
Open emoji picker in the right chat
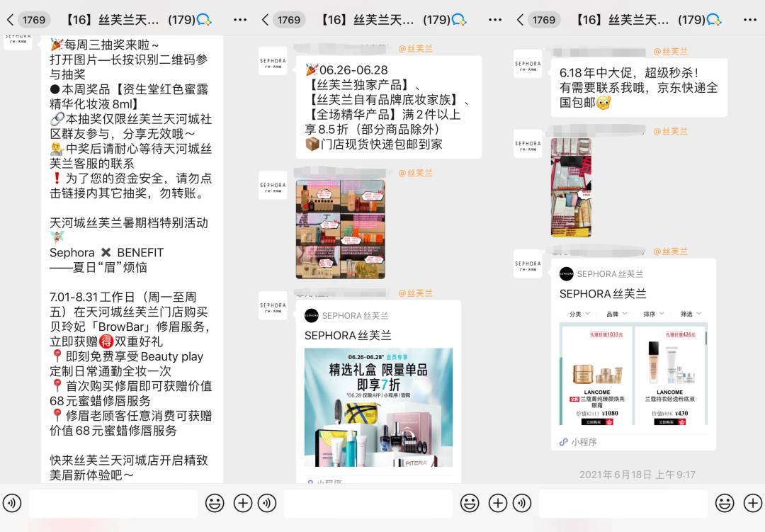click(724, 503)
